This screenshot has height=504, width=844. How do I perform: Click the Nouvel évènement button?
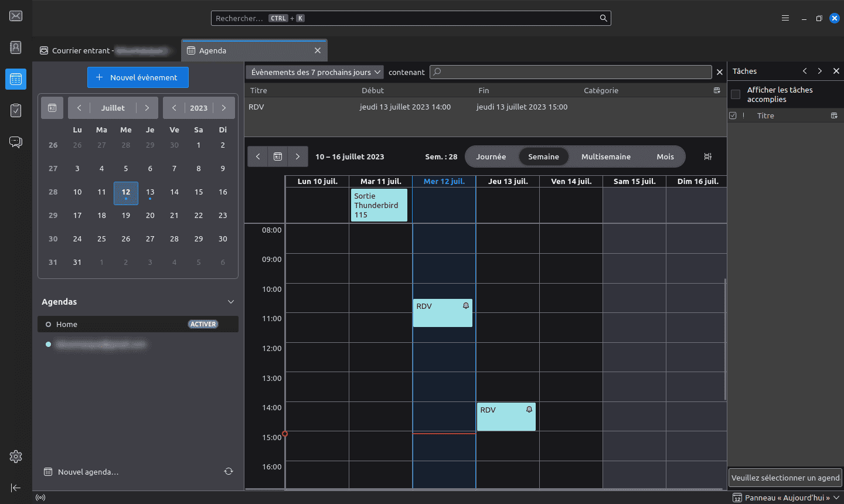(x=138, y=77)
